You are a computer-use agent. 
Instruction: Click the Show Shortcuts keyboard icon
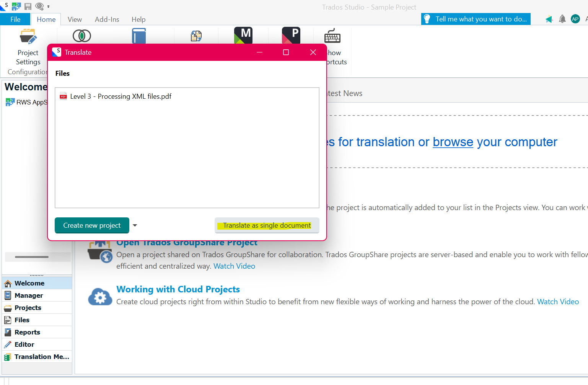pos(332,36)
